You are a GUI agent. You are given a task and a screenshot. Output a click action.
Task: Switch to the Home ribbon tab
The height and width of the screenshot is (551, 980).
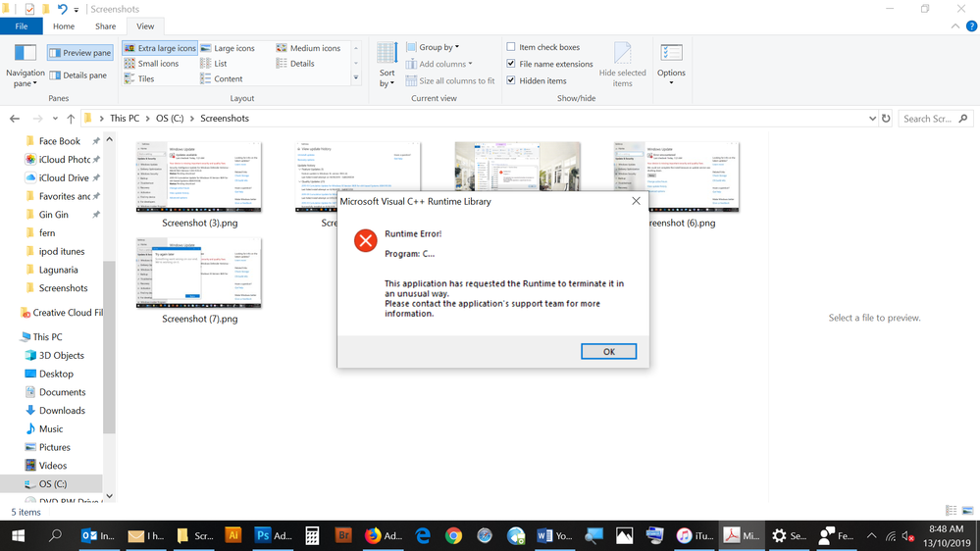pos(64,26)
